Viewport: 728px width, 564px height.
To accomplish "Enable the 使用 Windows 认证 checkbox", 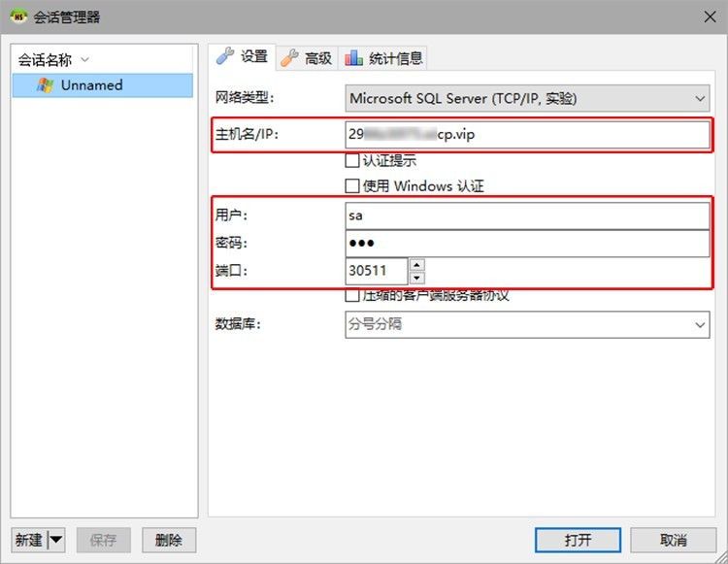I will click(352, 186).
